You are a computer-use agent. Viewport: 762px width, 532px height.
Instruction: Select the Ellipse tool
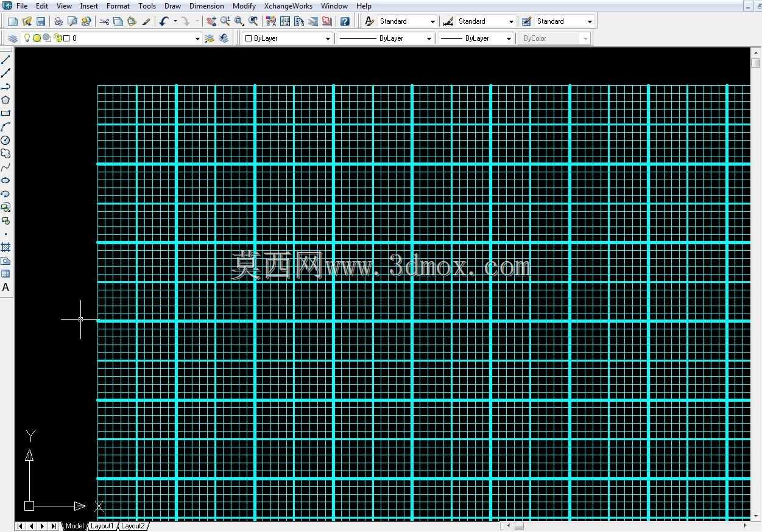pyautogui.click(x=5, y=180)
